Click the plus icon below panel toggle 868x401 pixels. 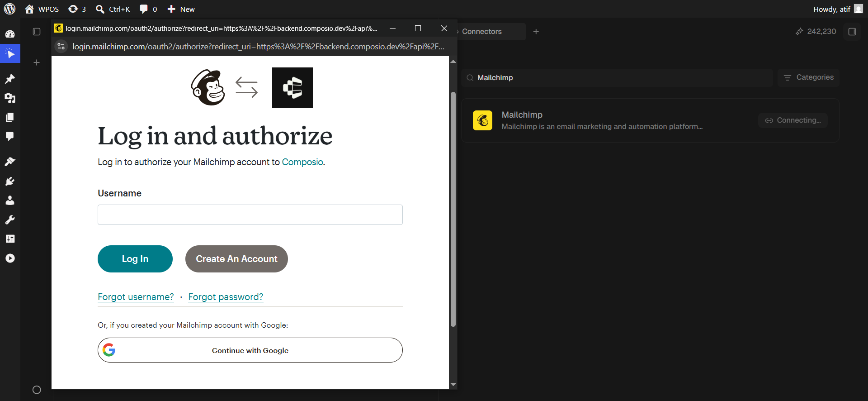coord(37,62)
